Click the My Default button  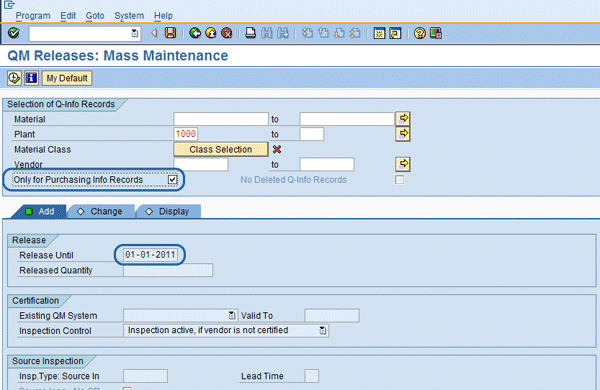pos(67,78)
